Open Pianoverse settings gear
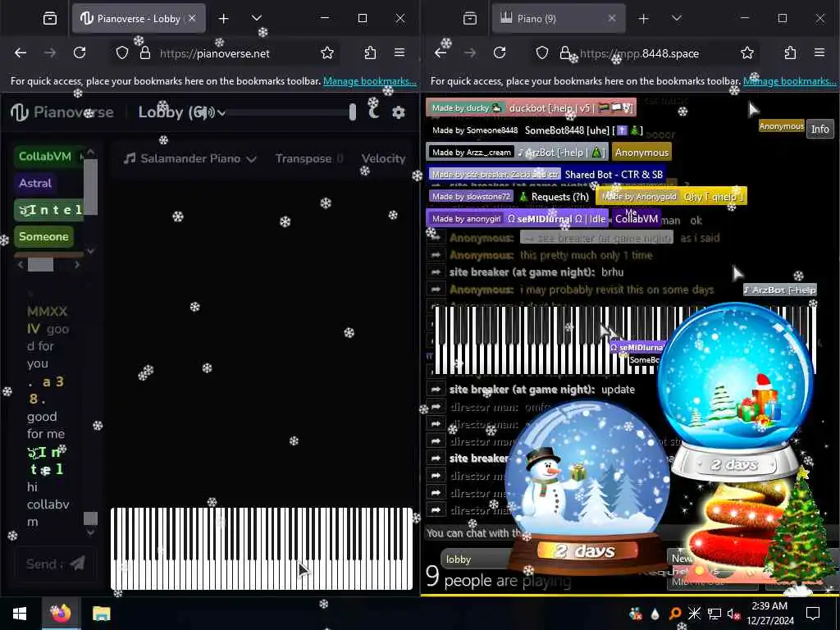Screen dimensions: 840x630 [x=398, y=112]
